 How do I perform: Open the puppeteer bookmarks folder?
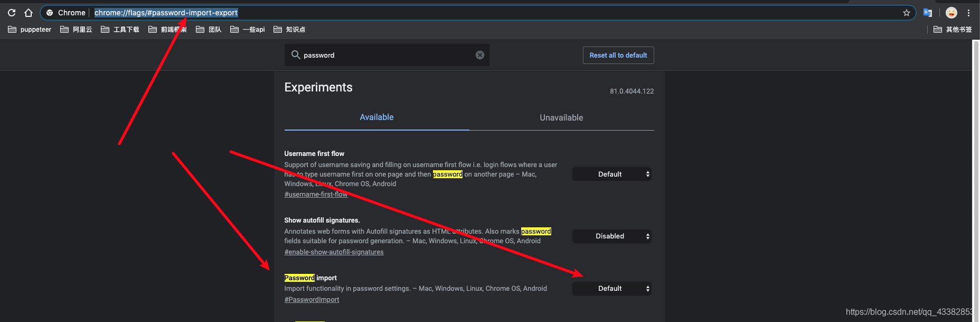[30, 30]
